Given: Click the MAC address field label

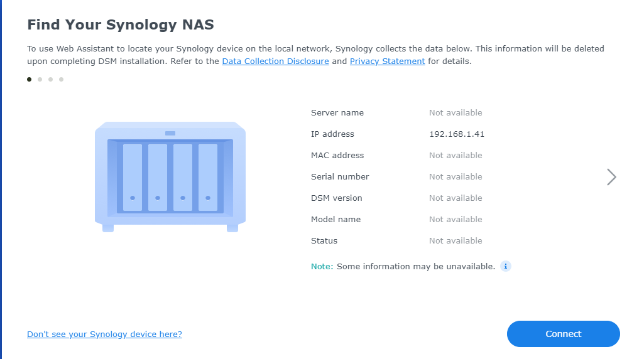Looking at the screenshot, I should (337, 156).
